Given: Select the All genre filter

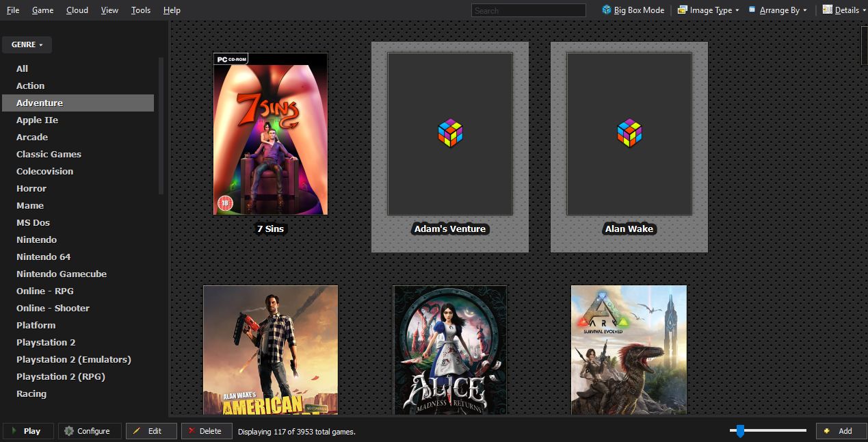Looking at the screenshot, I should pos(78,68).
